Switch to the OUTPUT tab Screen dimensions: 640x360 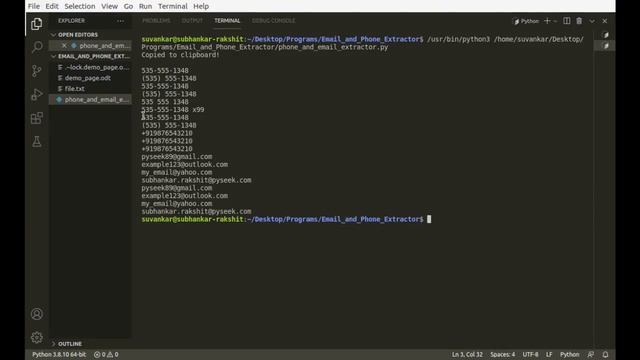click(x=192, y=21)
